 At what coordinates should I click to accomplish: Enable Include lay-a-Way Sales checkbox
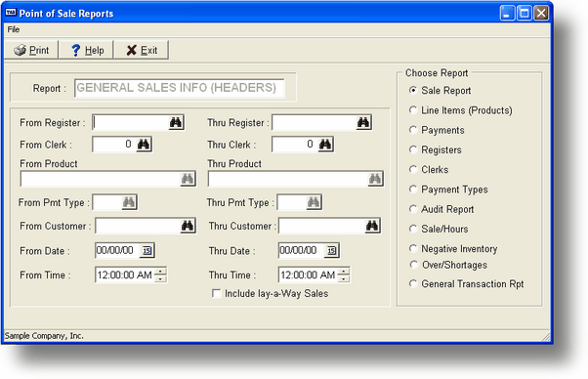click(216, 293)
